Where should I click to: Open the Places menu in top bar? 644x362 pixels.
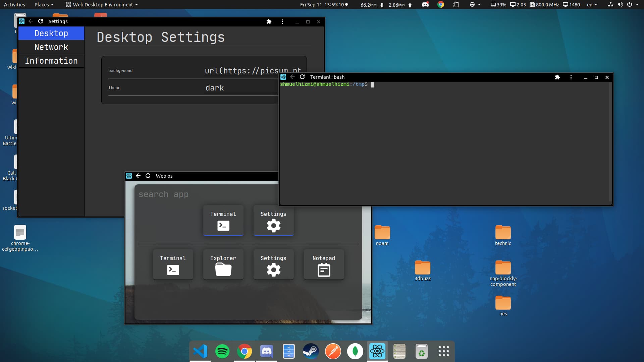pos(44,5)
